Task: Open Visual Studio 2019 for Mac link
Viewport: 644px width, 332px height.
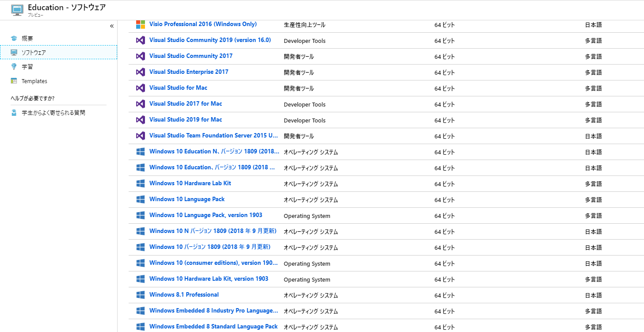Action: point(186,120)
